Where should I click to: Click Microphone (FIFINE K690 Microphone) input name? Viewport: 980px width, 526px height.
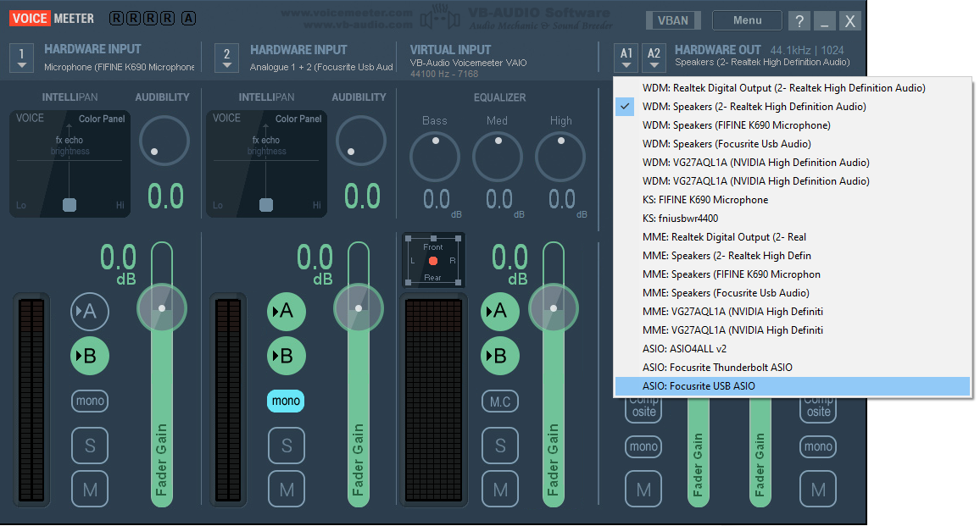(x=120, y=67)
